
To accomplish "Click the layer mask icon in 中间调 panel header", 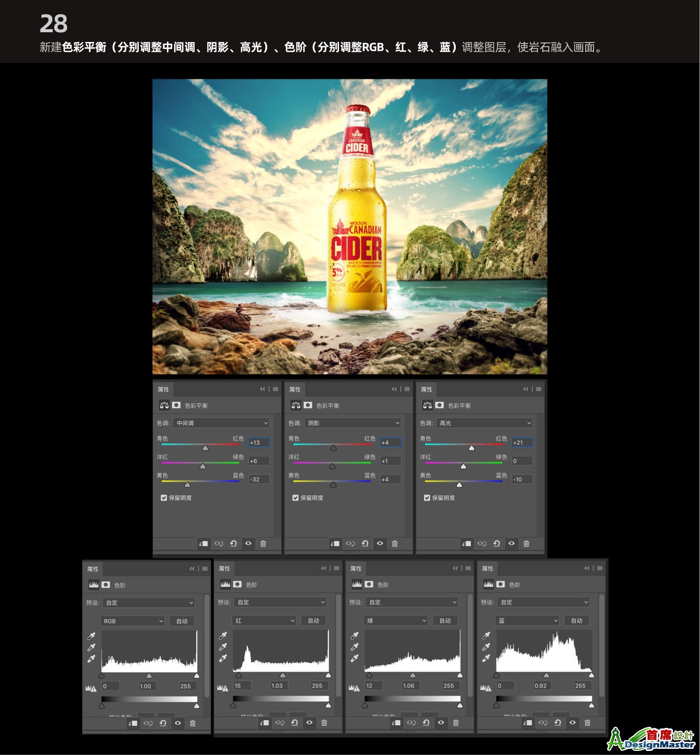I will click(x=176, y=405).
